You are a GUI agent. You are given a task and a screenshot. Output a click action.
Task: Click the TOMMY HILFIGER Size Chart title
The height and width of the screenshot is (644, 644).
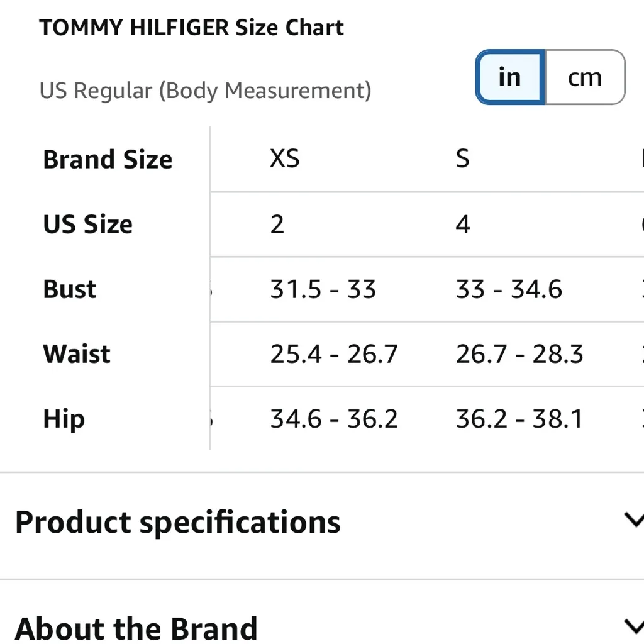(191, 28)
